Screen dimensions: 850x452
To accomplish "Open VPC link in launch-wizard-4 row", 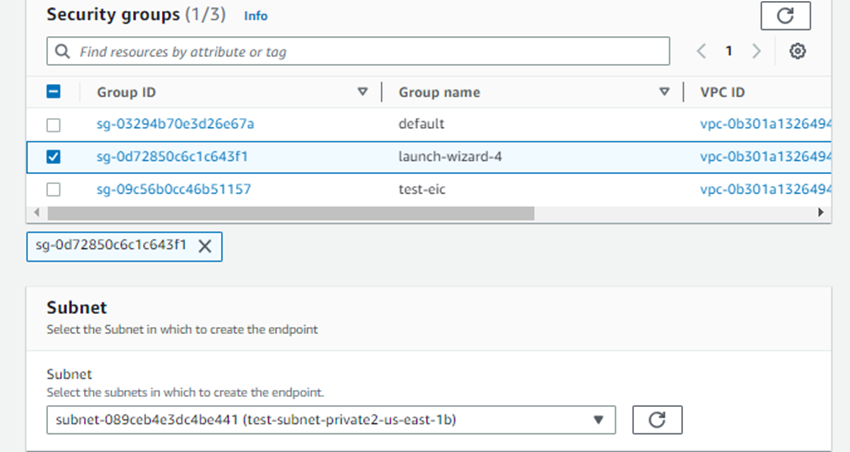I will (765, 157).
